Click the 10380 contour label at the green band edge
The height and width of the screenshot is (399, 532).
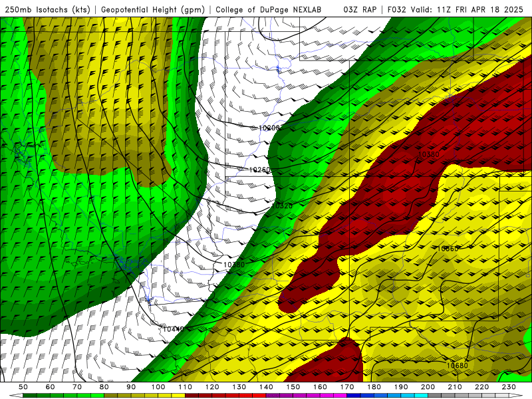pos(234,265)
